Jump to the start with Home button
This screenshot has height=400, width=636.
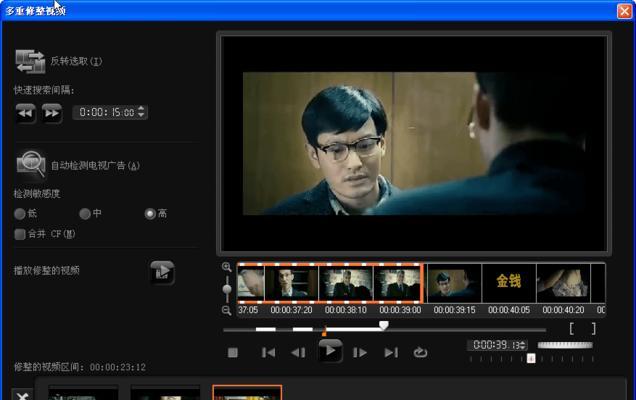[x=268, y=353]
